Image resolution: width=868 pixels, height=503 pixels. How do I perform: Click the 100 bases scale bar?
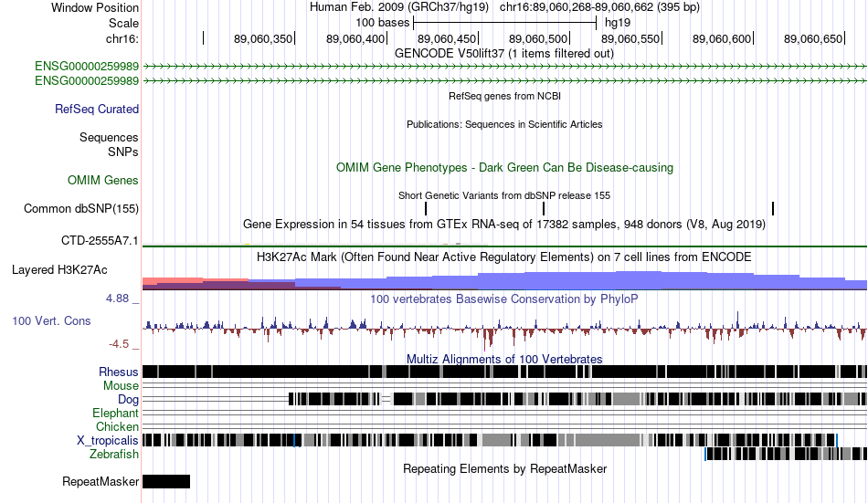pyautogui.click(x=504, y=23)
